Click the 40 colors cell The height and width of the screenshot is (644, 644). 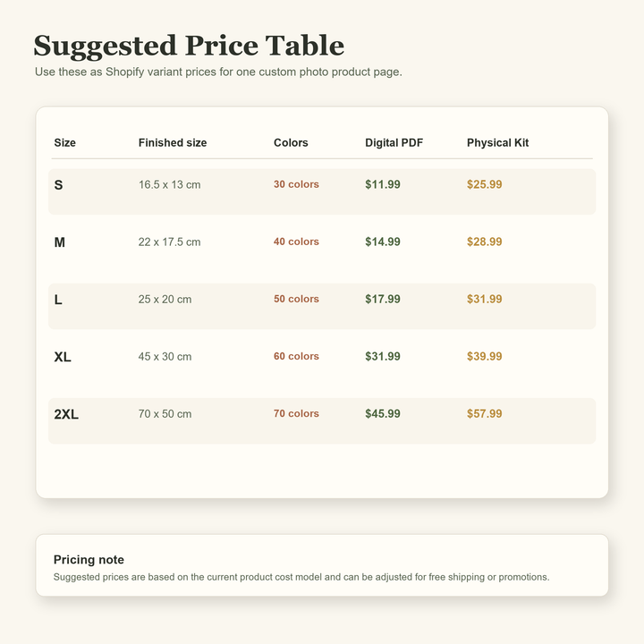(x=296, y=241)
